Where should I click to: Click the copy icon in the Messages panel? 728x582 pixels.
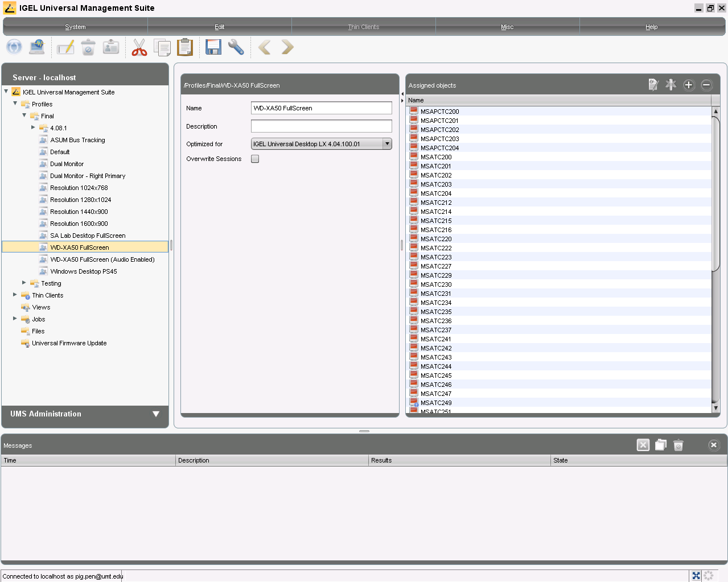point(661,445)
